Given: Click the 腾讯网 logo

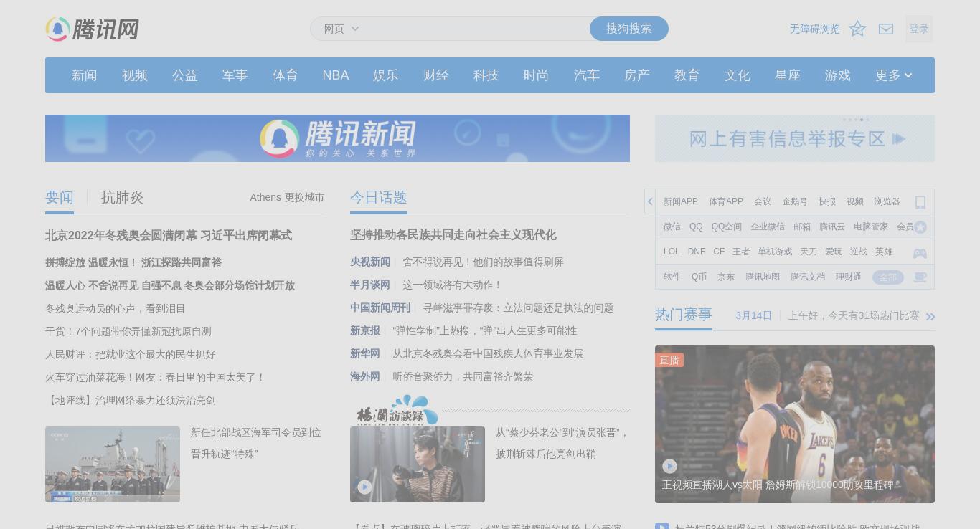Looking at the screenshot, I should pyautogui.click(x=92, y=29).
